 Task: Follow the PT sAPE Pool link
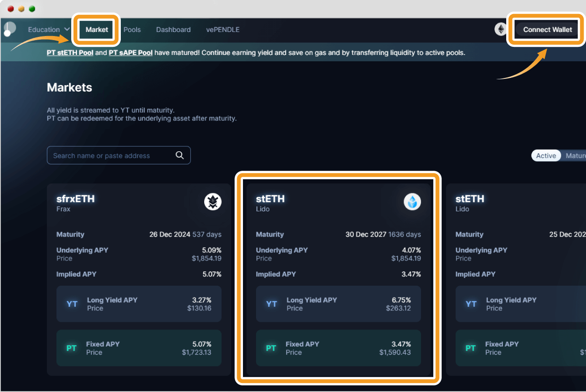131,53
